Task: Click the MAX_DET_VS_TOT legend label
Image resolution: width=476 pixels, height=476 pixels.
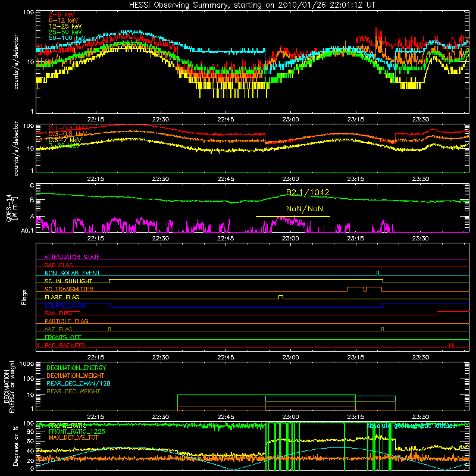Action: [74, 437]
